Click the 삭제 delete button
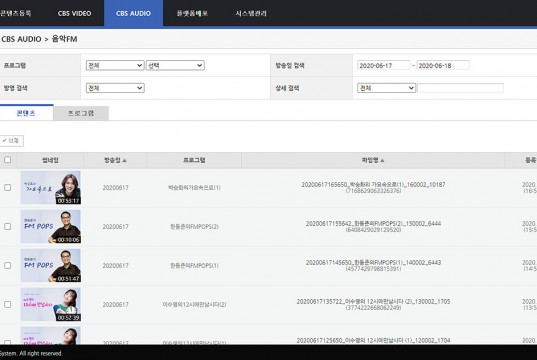 click(x=11, y=141)
